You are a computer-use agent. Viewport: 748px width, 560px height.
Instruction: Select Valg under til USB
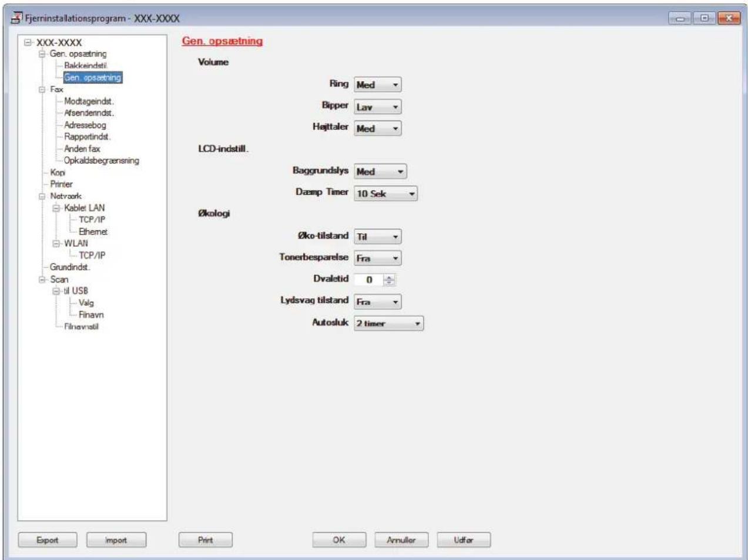[86, 303]
